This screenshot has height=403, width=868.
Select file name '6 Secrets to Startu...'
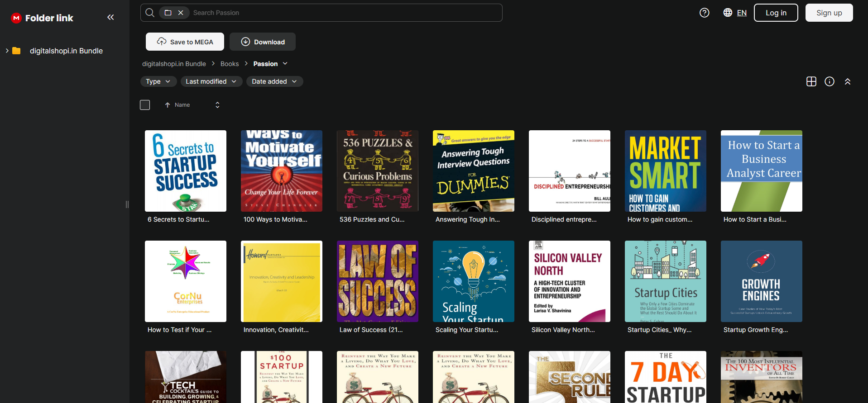point(178,219)
